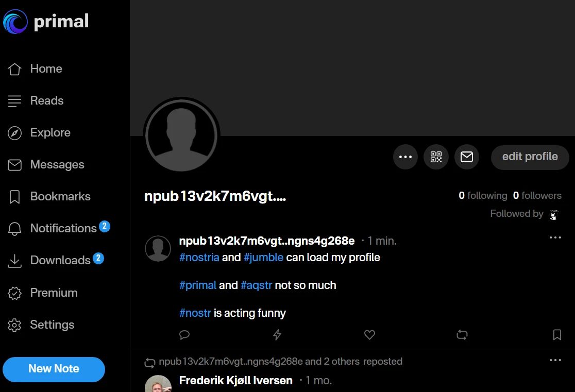The height and width of the screenshot is (392, 575).
Task: Click the large profile avatar picture
Action: click(x=181, y=135)
